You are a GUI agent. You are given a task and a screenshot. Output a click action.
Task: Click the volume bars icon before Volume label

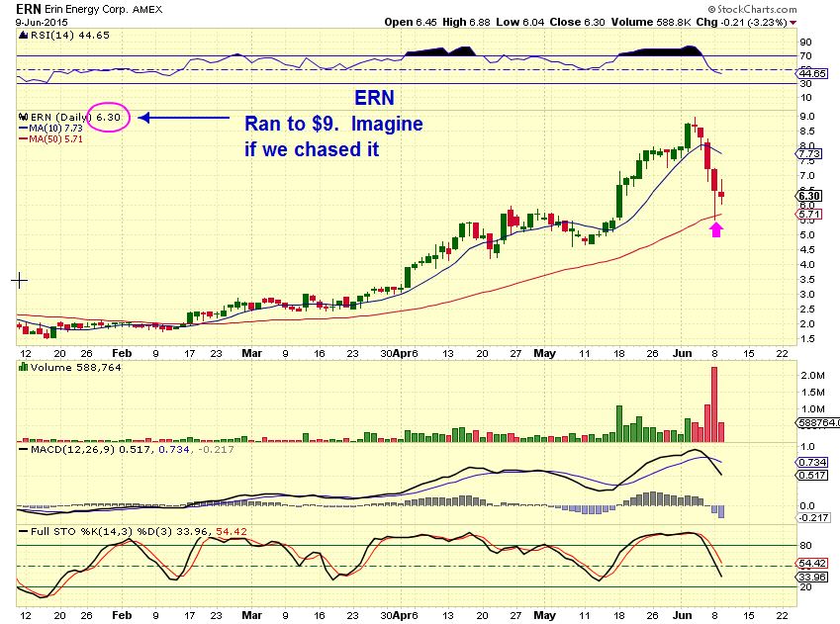pos(23,367)
